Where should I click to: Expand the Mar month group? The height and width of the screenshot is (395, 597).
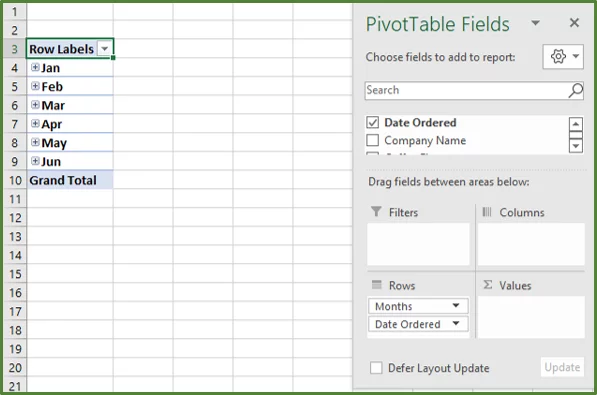click(x=35, y=104)
